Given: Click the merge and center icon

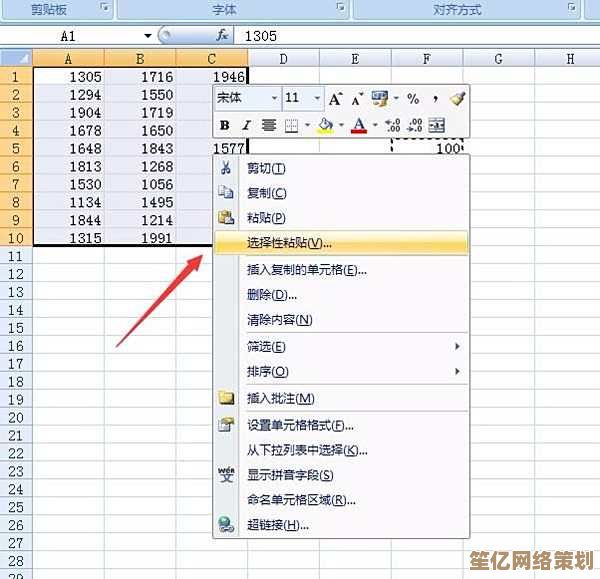Looking at the screenshot, I should tap(436, 126).
